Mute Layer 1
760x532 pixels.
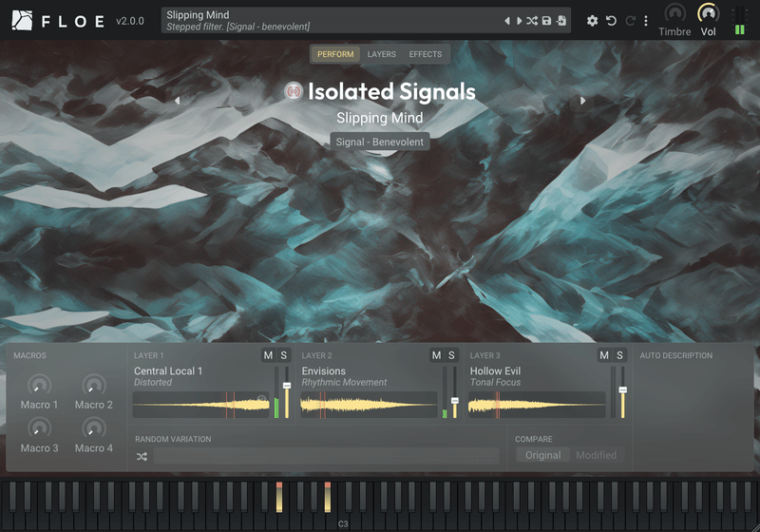coord(268,355)
